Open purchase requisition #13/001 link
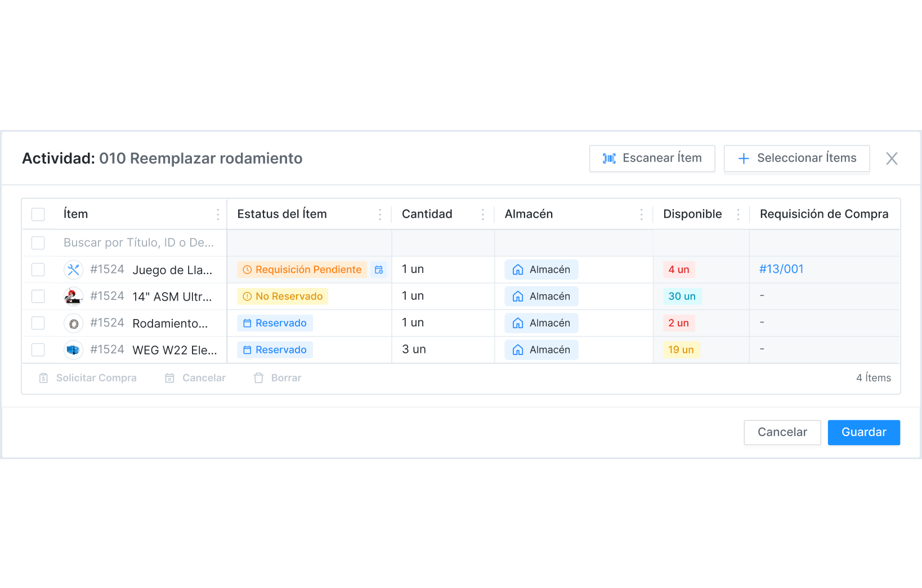Screen dimensions: 922x588 (x=781, y=270)
